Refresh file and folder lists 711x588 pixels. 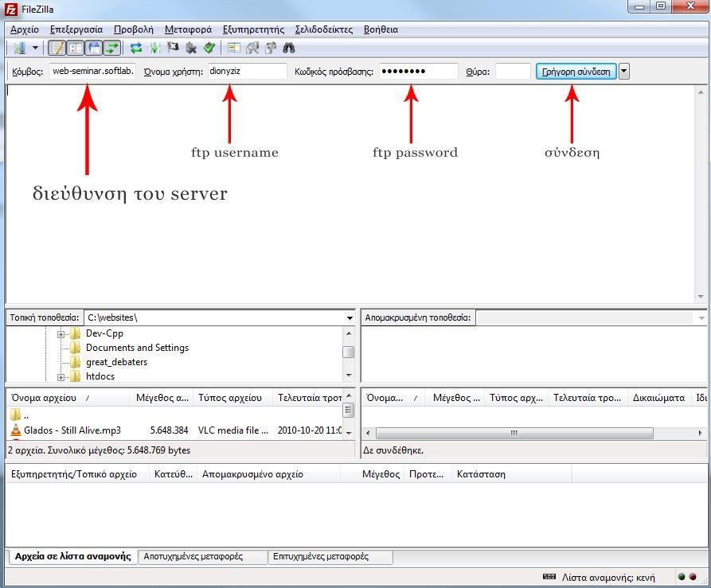coord(135,48)
